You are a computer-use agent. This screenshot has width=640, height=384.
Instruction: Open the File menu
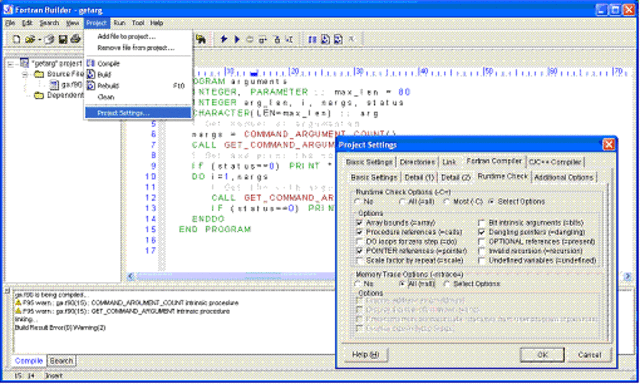point(10,23)
